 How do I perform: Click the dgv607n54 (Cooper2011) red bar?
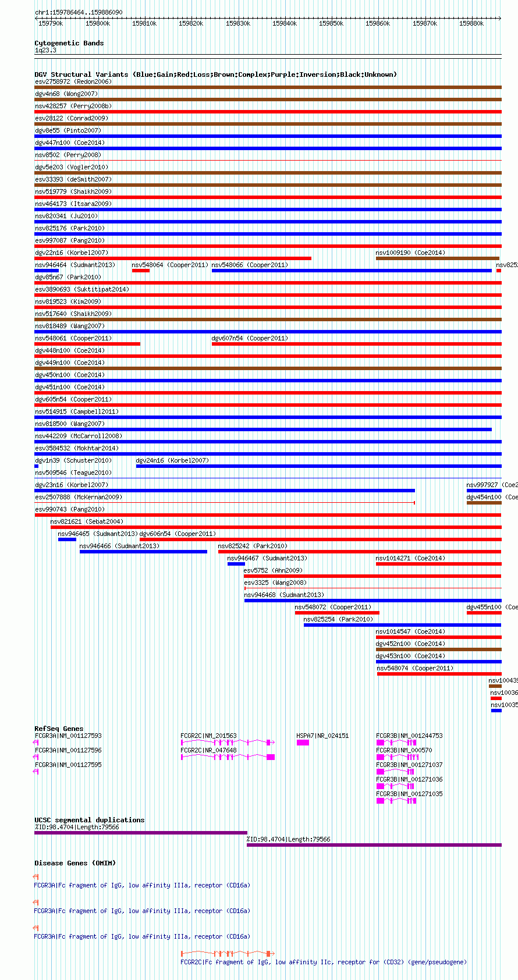tap(357, 344)
